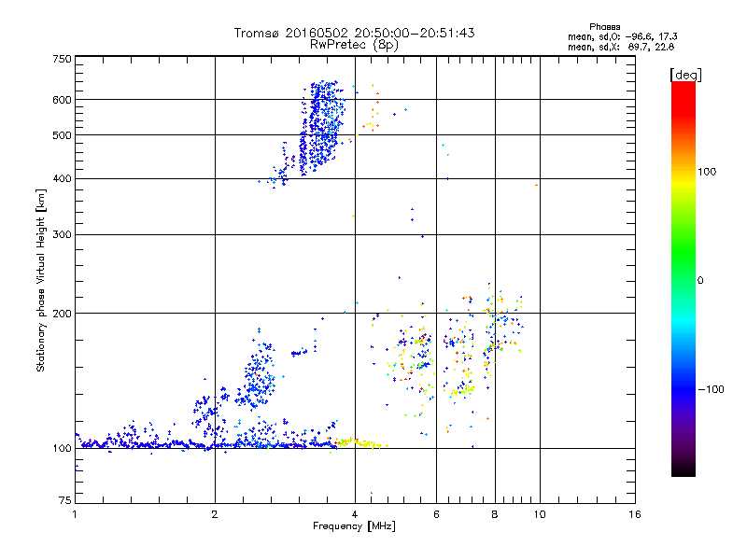Click the '[deg]' colorbar unit label
747x560 pixels.
685,75
